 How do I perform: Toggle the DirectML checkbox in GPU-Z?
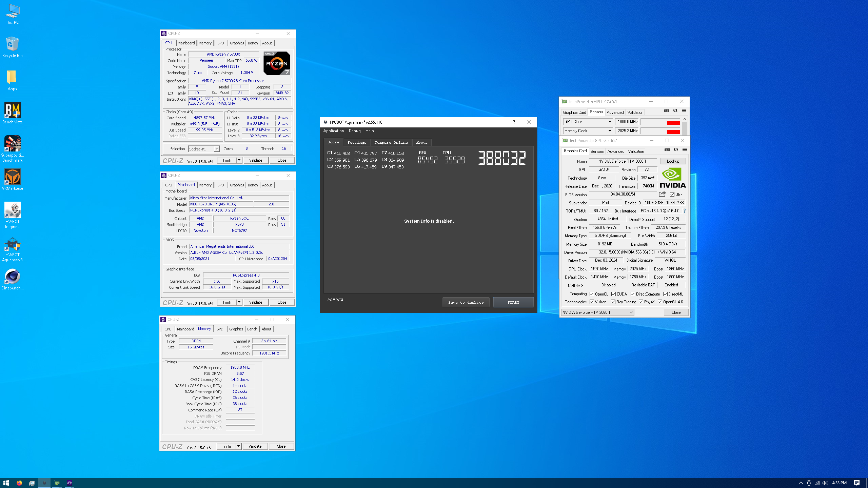[665, 294]
